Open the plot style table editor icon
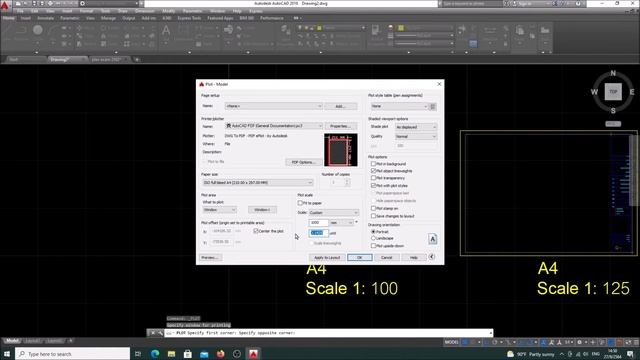 coord(433,107)
